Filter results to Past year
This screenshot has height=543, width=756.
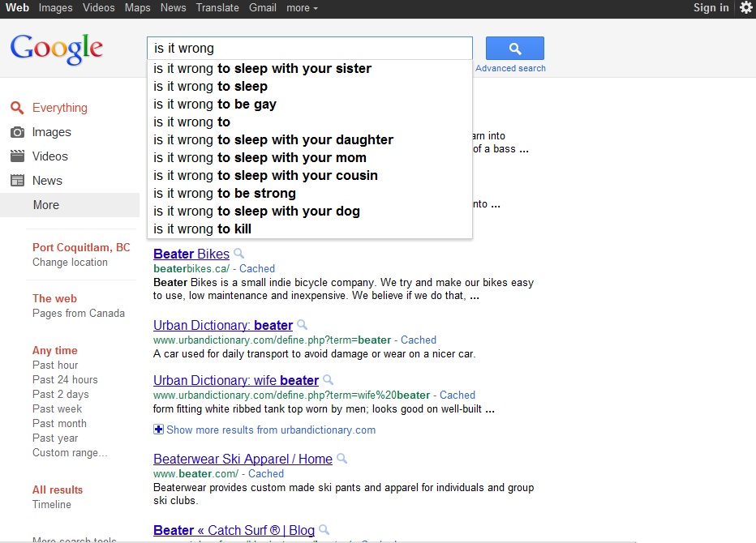55,438
